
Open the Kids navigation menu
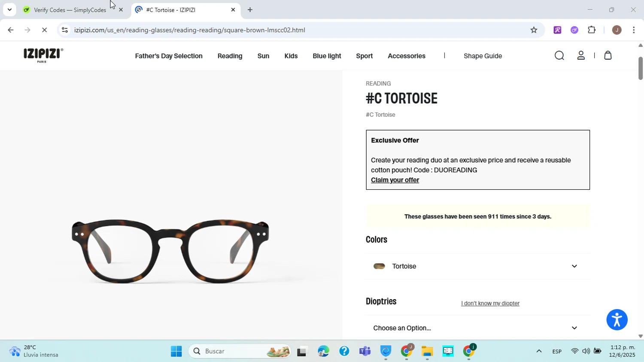click(291, 56)
